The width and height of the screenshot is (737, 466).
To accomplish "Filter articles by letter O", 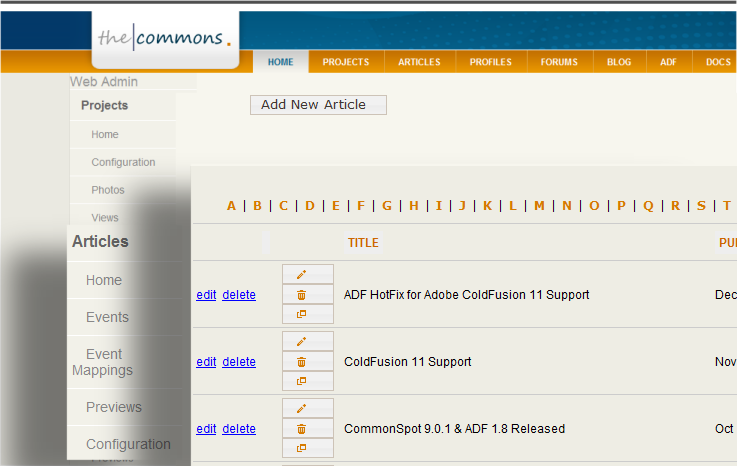I will [594, 205].
